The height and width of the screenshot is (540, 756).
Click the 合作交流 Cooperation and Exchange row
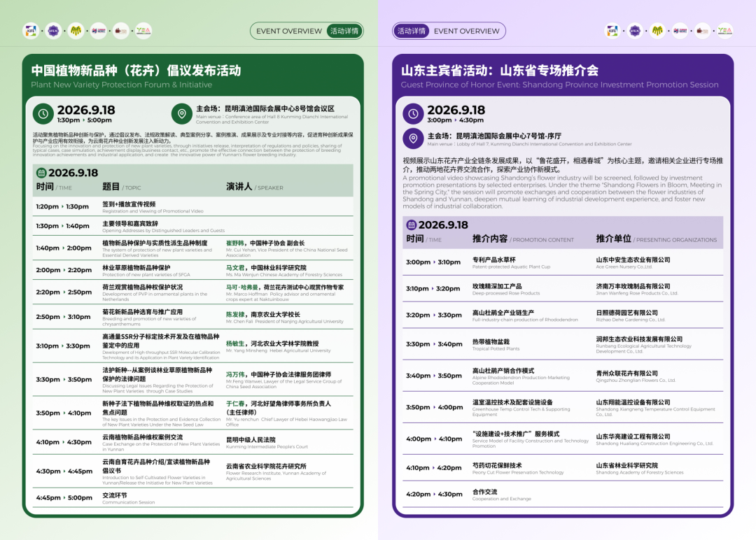pos(562,495)
